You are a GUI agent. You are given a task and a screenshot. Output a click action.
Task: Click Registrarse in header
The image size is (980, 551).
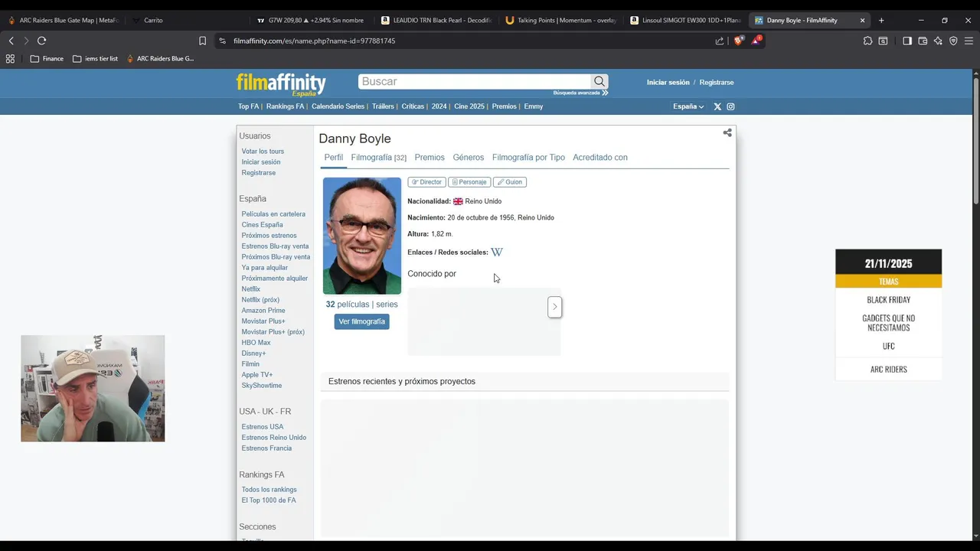717,82
